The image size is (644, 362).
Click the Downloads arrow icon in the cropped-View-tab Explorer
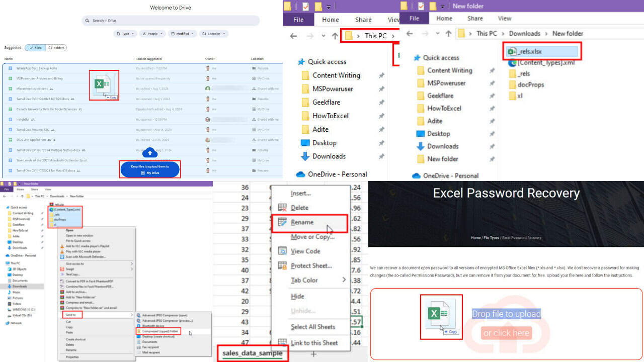click(x=304, y=156)
